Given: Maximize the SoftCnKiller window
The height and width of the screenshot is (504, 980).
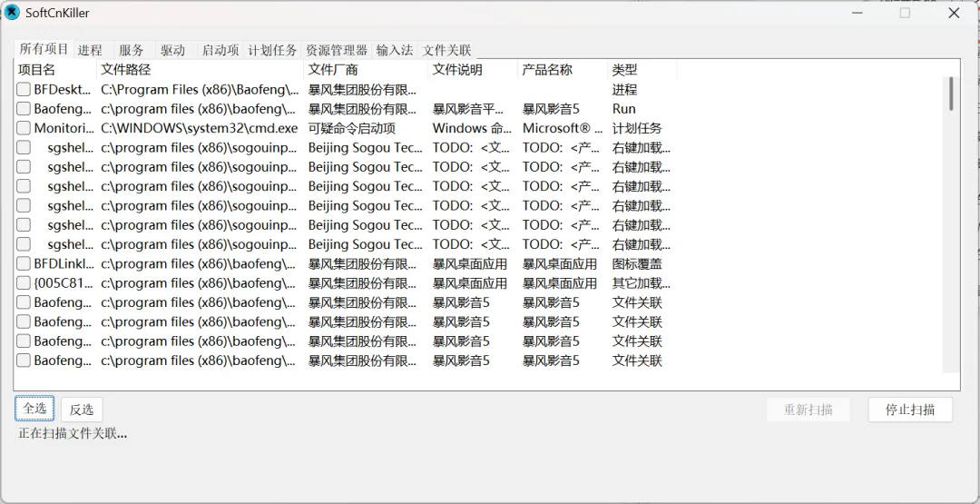Looking at the screenshot, I should (905, 13).
